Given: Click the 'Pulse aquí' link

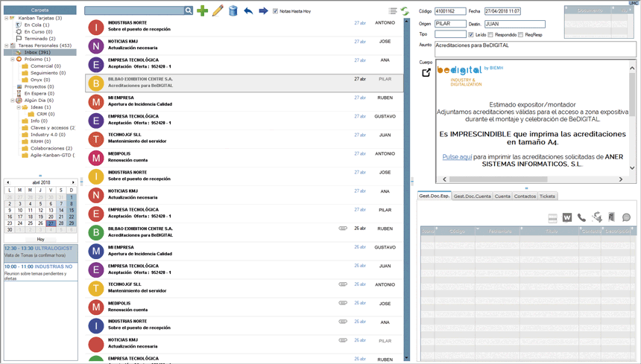Looking at the screenshot, I should (x=457, y=157).
